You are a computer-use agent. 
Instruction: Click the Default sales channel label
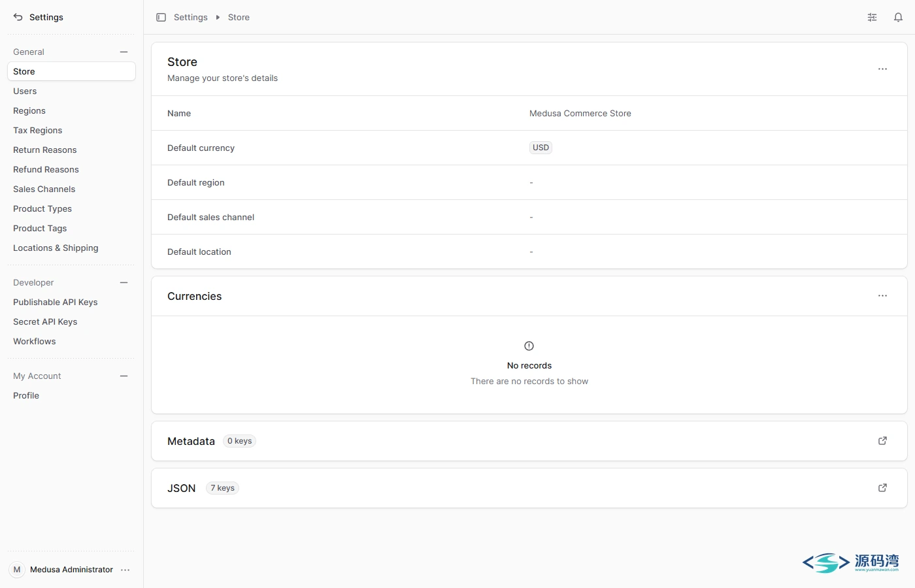pyautogui.click(x=210, y=217)
